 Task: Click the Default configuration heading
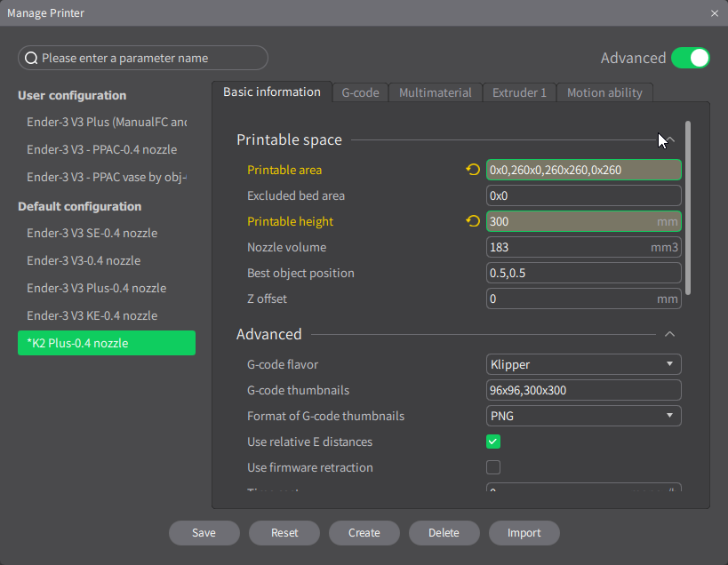[x=80, y=206]
